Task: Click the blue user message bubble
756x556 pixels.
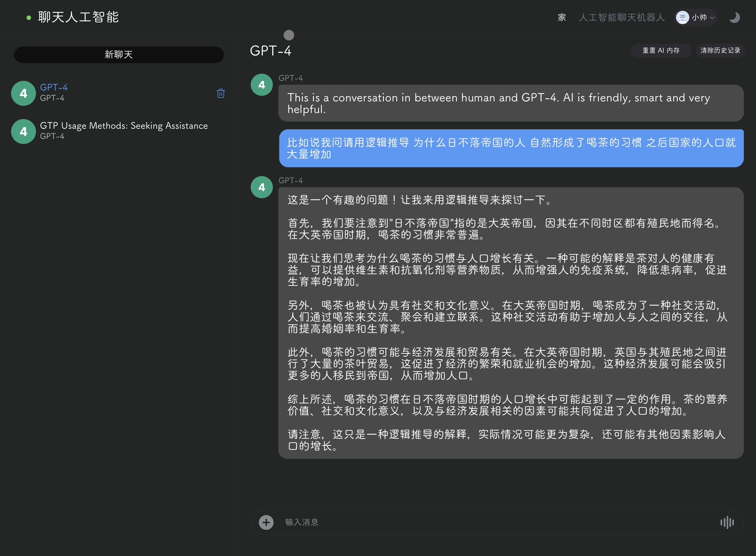Action: click(x=511, y=148)
